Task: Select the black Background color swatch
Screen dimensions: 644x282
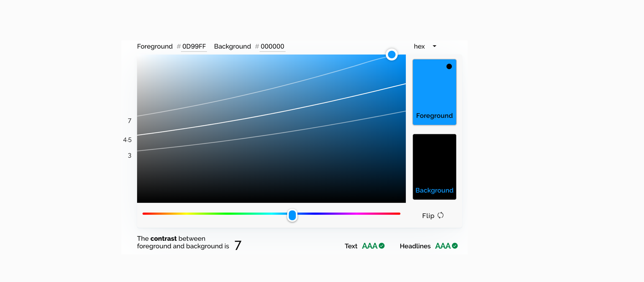Action: (x=434, y=167)
